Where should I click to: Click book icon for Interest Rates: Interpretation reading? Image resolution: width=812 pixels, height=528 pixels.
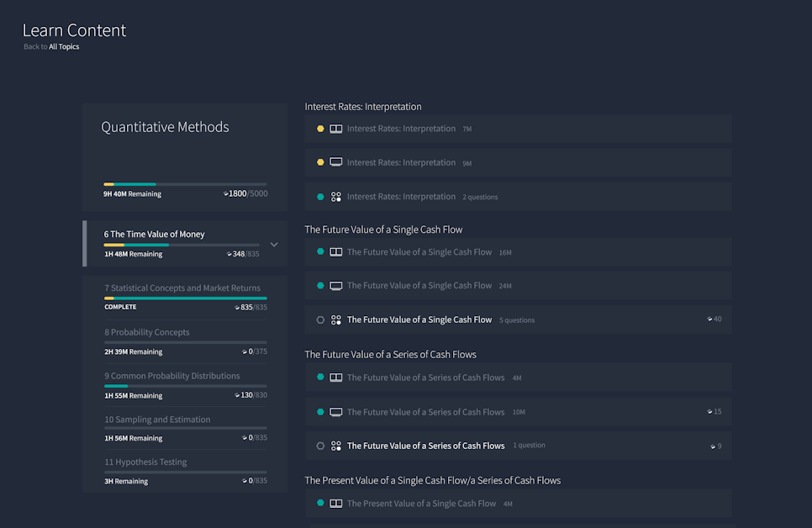click(x=335, y=129)
